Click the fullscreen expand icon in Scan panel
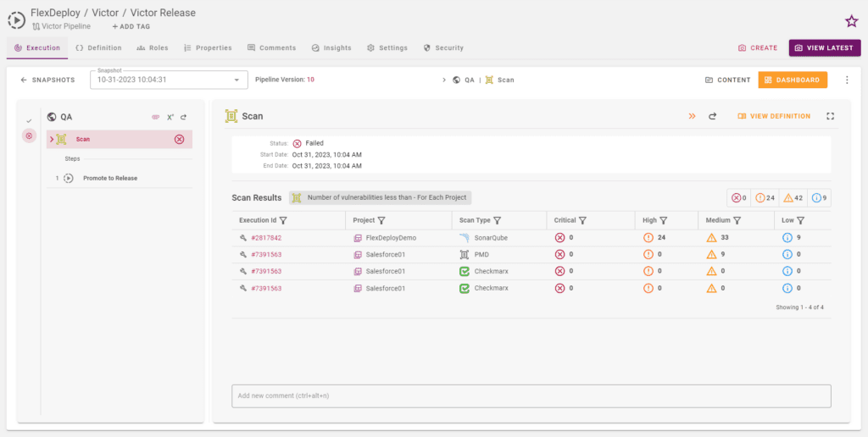Image resolution: width=868 pixels, height=437 pixels. [x=830, y=116]
